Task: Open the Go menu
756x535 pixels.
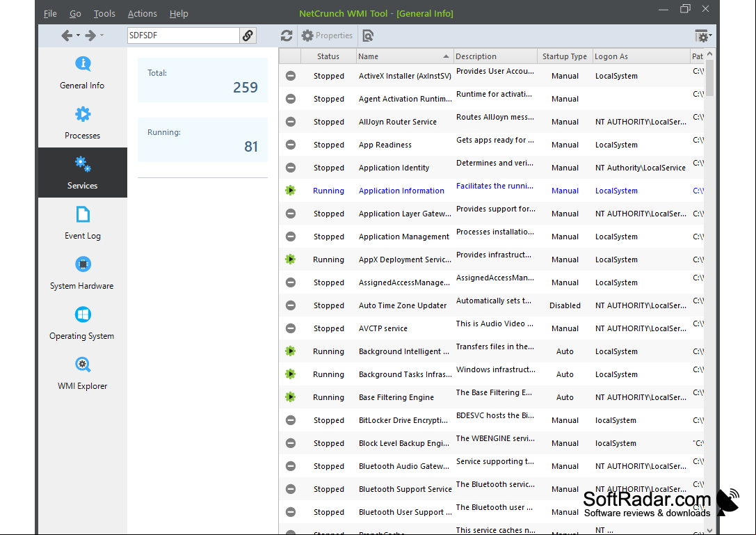Action: point(75,13)
